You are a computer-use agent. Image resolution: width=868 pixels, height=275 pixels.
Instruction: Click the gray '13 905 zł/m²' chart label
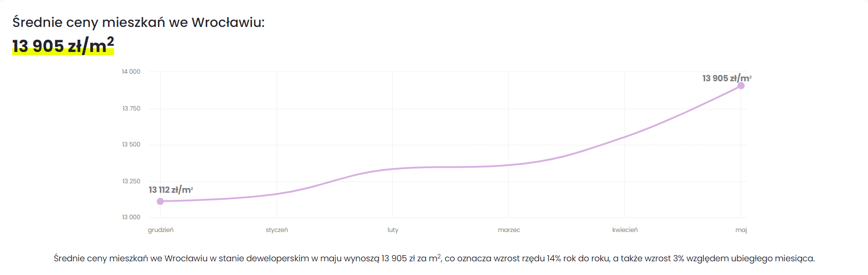pos(726,78)
